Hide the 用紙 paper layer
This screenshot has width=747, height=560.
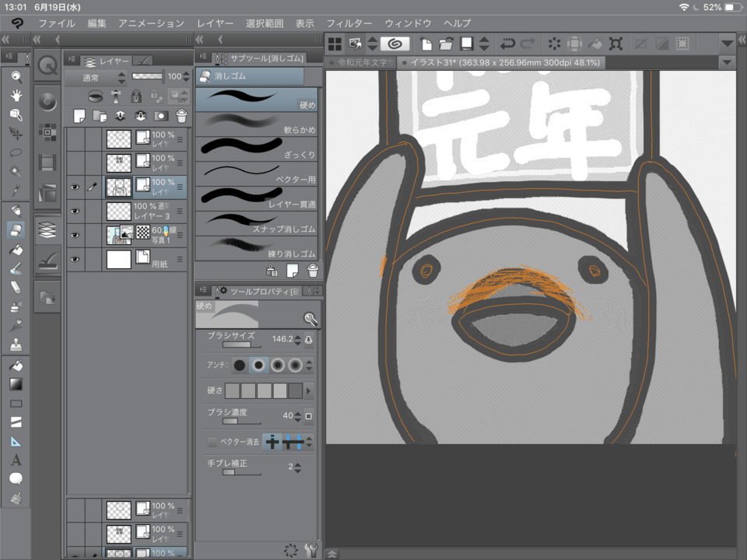75,259
